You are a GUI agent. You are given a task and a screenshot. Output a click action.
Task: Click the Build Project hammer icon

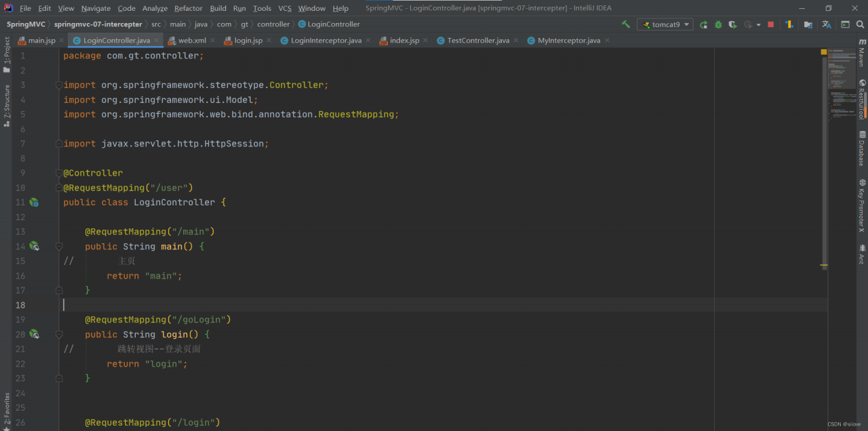pos(625,24)
